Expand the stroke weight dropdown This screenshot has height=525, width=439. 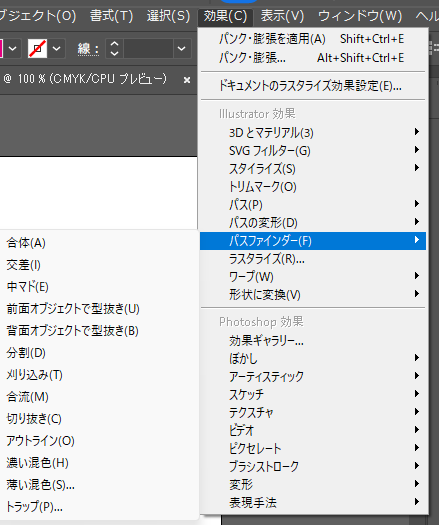pos(182,49)
